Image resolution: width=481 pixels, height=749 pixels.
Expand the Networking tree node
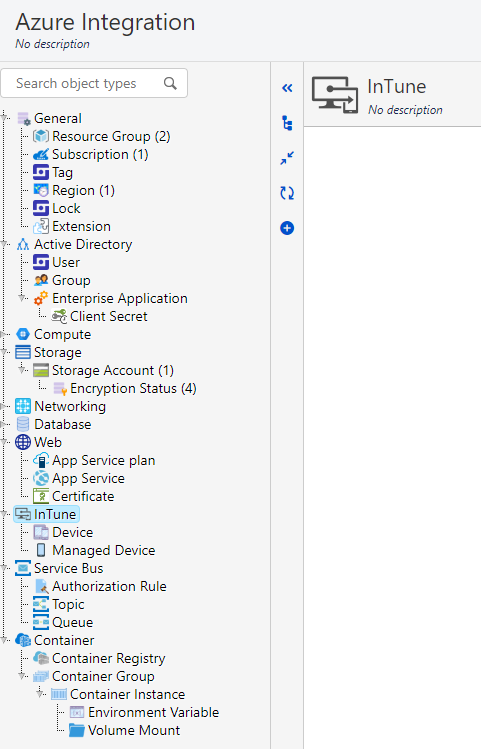coord(4,407)
